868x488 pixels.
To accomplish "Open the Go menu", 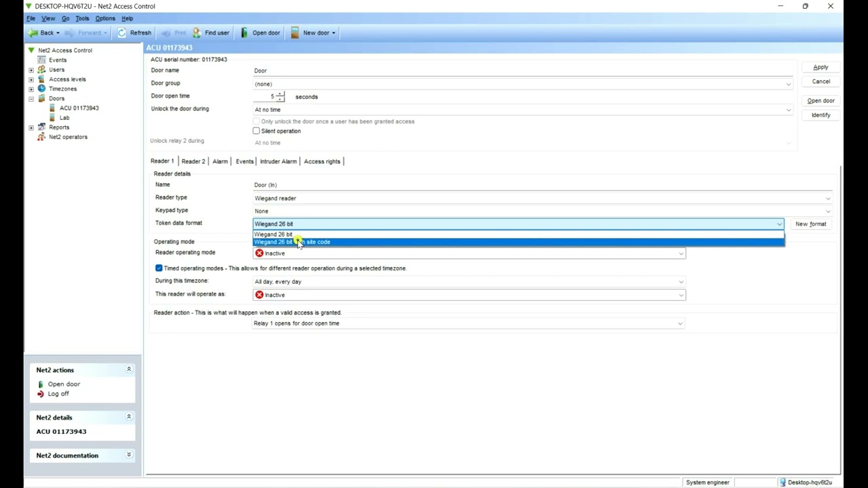I will pos(65,18).
